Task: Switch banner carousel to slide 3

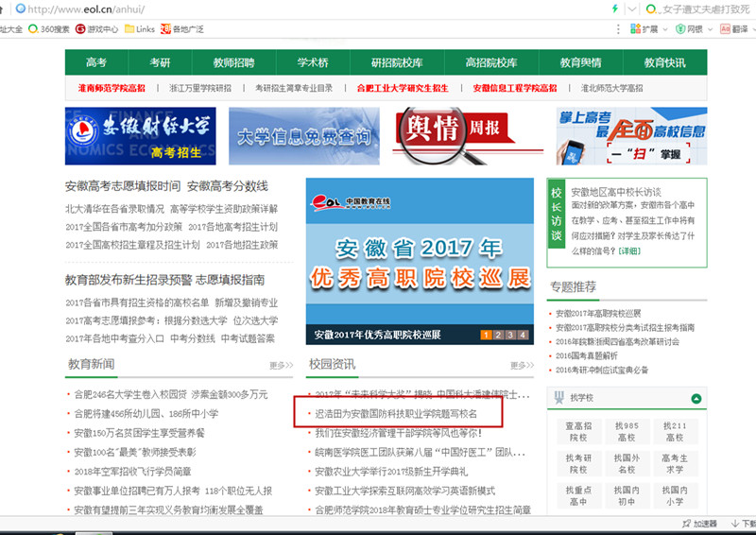Action: 509,335
